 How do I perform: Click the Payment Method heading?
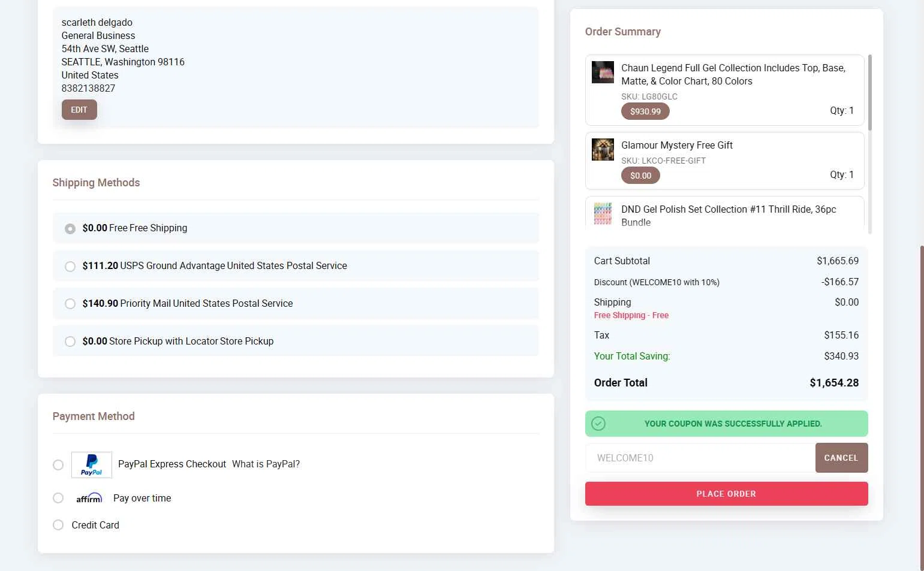[x=94, y=416]
